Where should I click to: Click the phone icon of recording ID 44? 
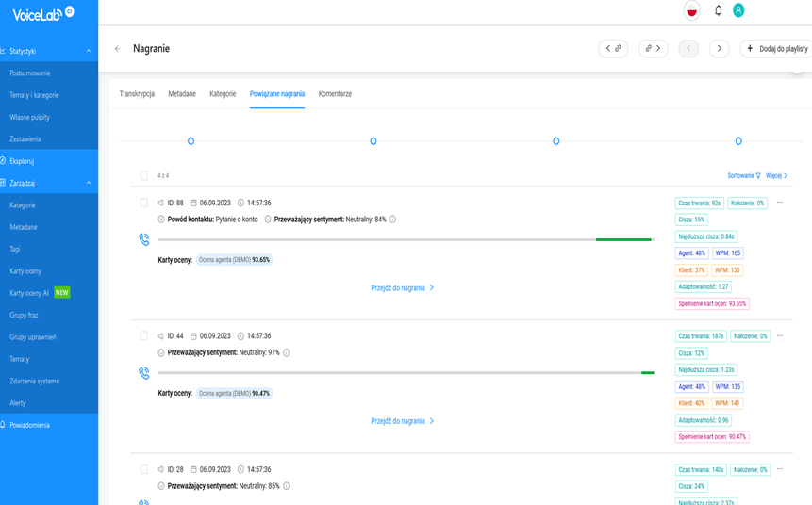tap(144, 373)
